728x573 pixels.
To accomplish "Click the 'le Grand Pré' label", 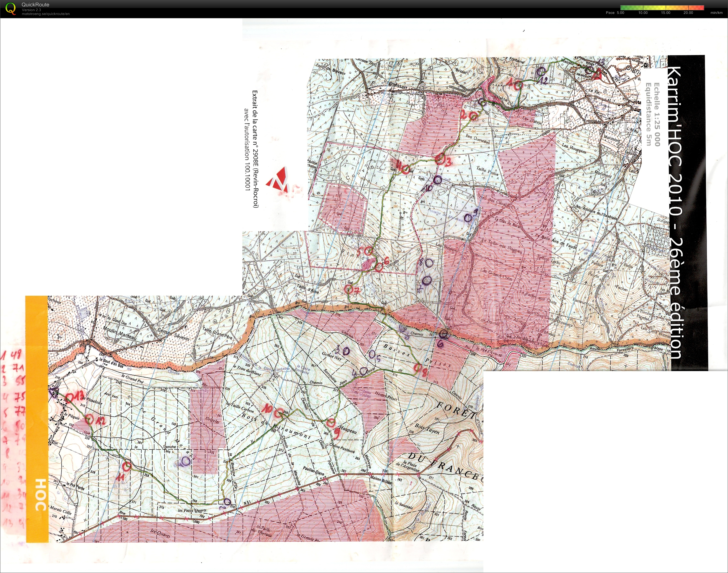I will tap(132, 379).
